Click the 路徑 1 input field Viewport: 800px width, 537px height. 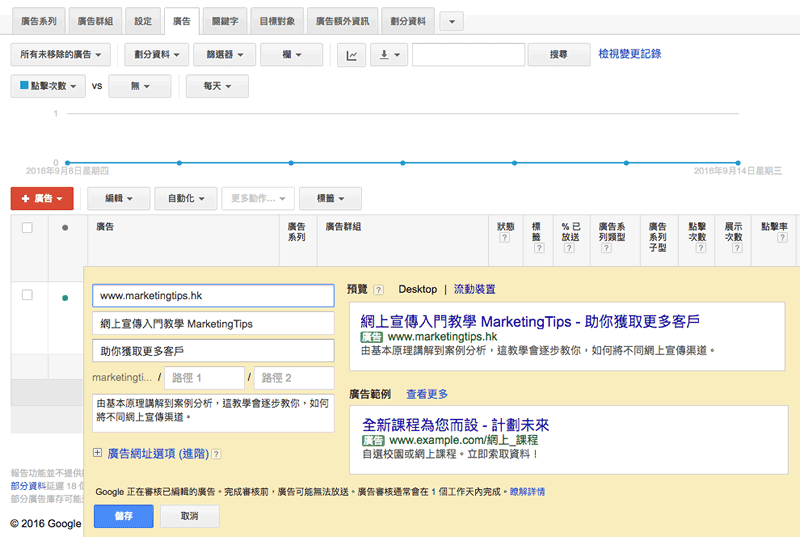tap(204, 378)
